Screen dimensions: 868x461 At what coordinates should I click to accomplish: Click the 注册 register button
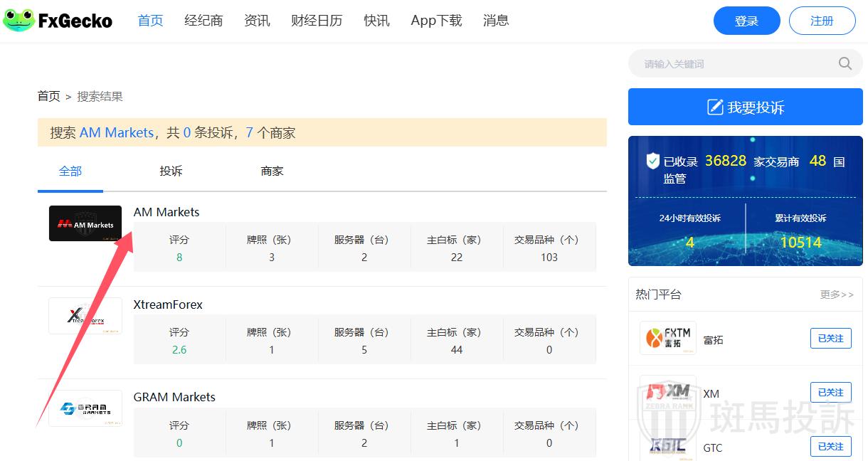point(822,21)
